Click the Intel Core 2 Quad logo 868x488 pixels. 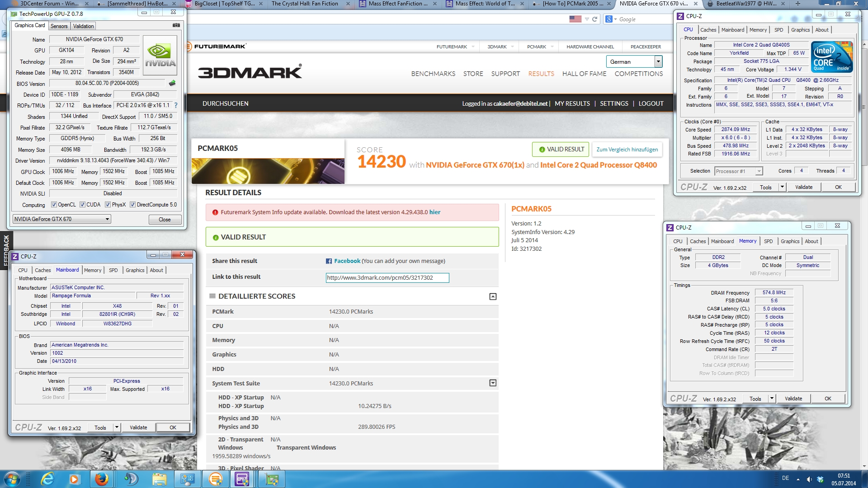point(832,57)
